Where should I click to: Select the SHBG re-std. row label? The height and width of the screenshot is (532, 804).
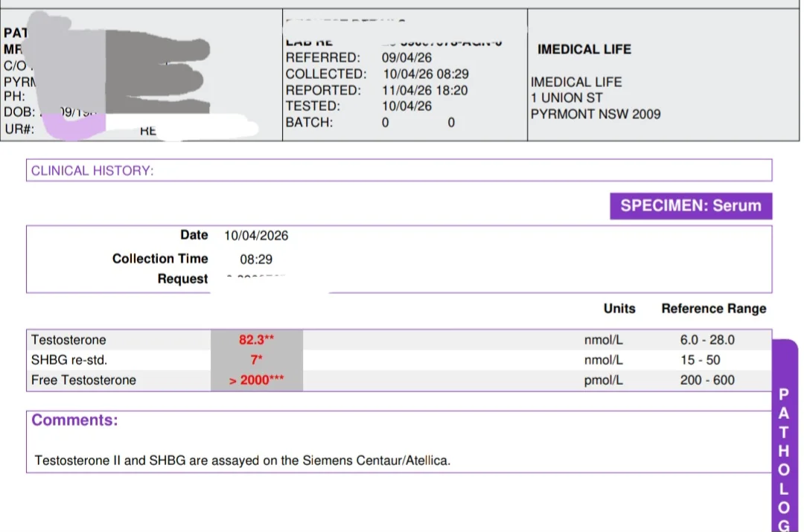tap(69, 360)
